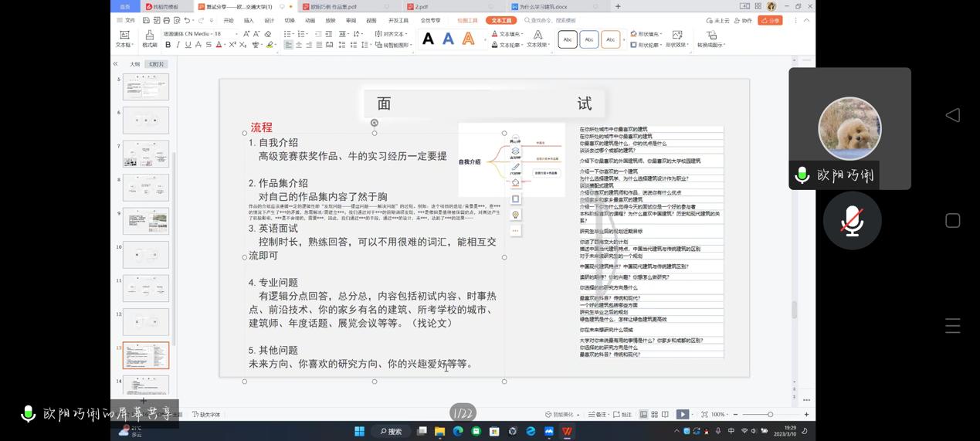980x441 pixels.
Task: Open the 文件 file menu
Action: click(127, 20)
